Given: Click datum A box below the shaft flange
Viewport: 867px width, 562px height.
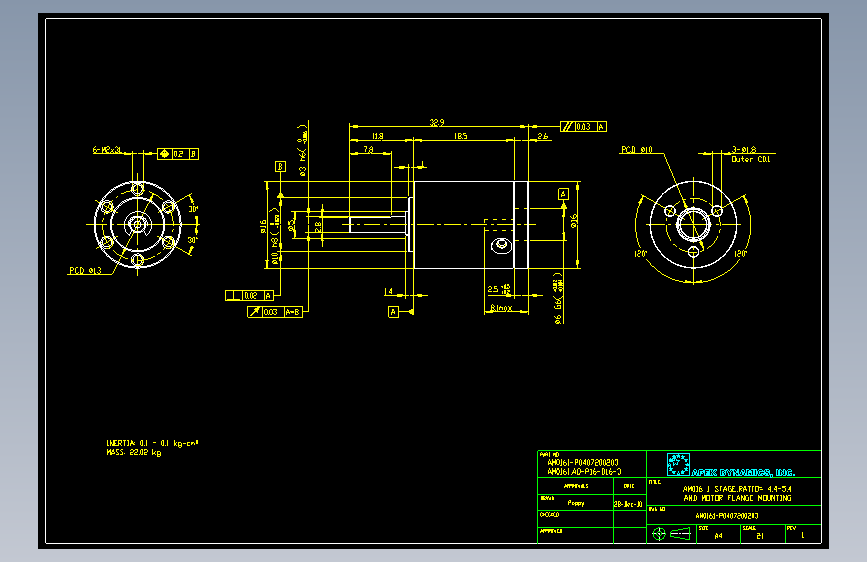Looking at the screenshot, I should (393, 312).
